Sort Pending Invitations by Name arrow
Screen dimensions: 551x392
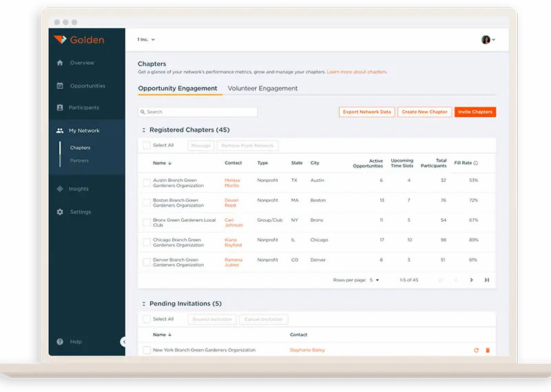(x=169, y=335)
